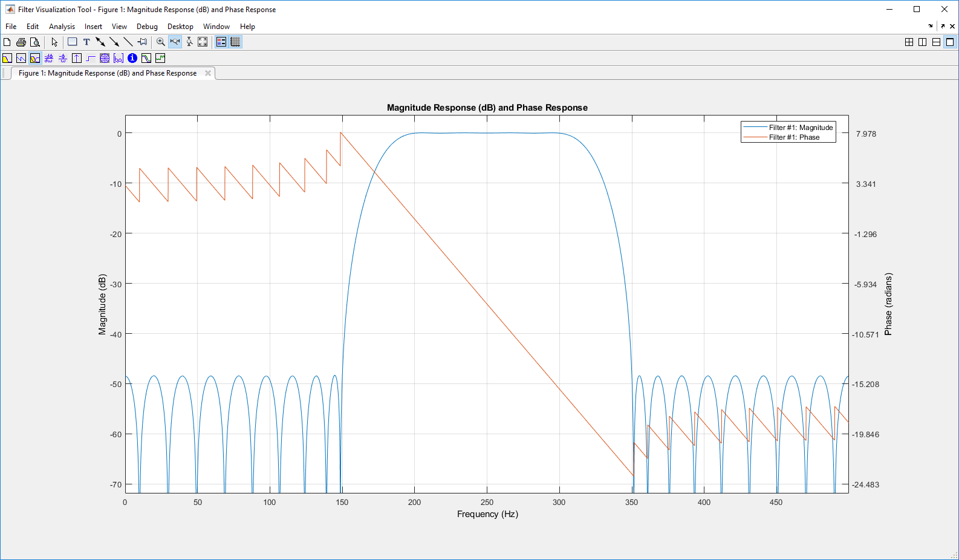Switch to the top/bottom split layout
This screenshot has width=959, height=560.
936,42
